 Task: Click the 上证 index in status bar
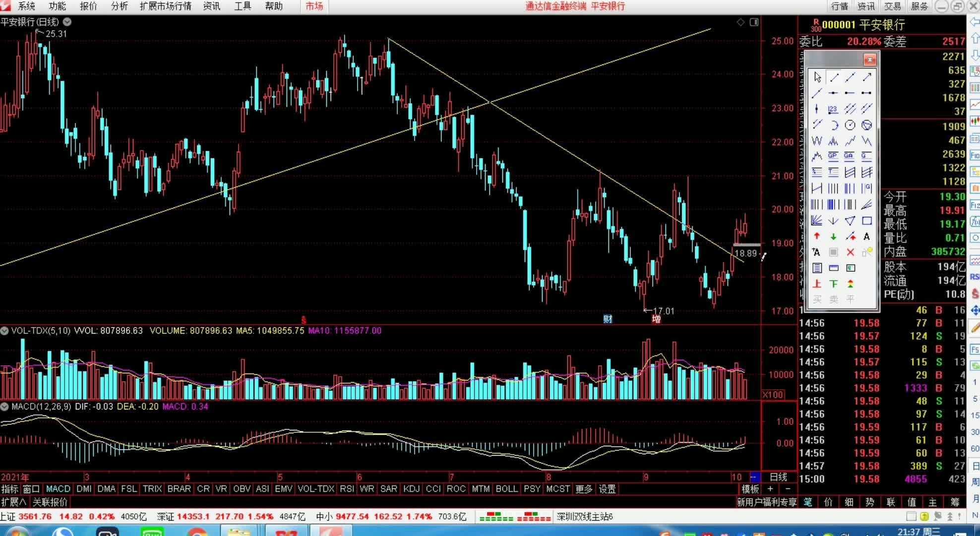click(x=7, y=517)
